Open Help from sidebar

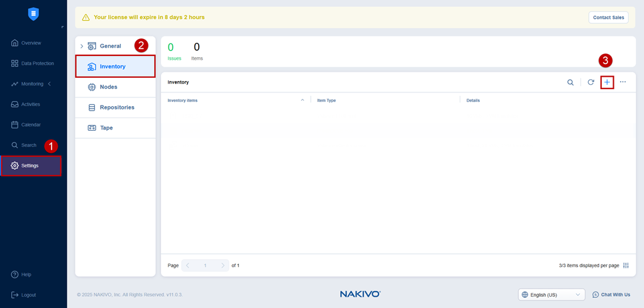[26, 274]
